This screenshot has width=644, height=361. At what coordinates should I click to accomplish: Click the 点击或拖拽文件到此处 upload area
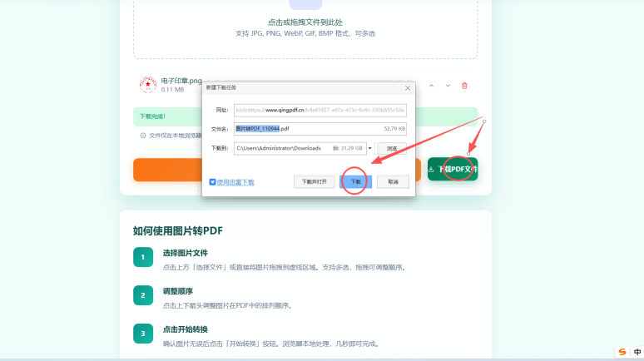[x=305, y=28]
